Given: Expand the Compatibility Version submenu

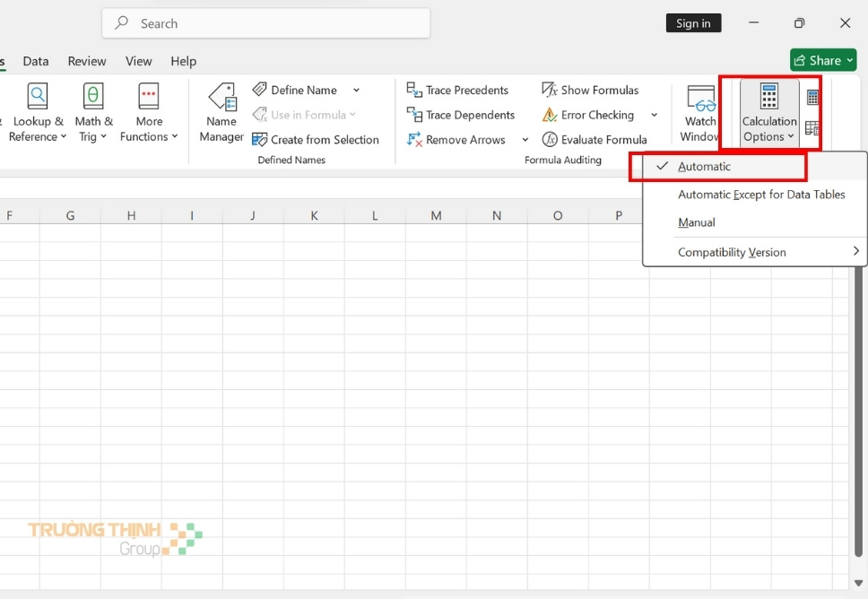Looking at the screenshot, I should click(731, 252).
